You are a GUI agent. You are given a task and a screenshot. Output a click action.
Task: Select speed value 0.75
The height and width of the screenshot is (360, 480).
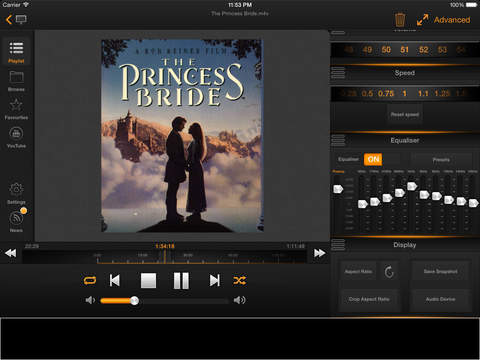click(x=386, y=93)
